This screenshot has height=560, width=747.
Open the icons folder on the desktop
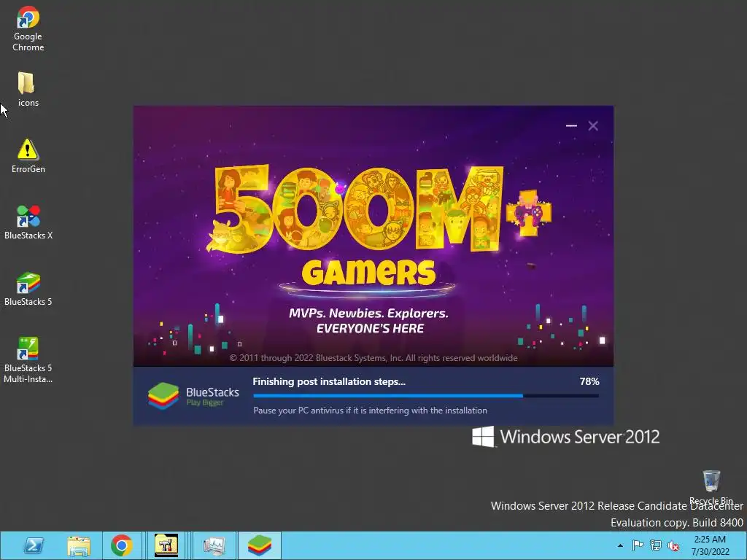[x=28, y=89]
